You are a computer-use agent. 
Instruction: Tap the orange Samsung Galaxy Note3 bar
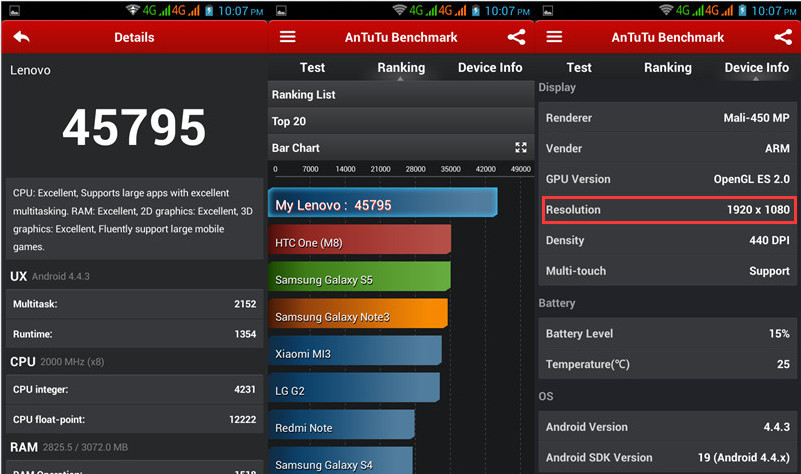pos(358,317)
